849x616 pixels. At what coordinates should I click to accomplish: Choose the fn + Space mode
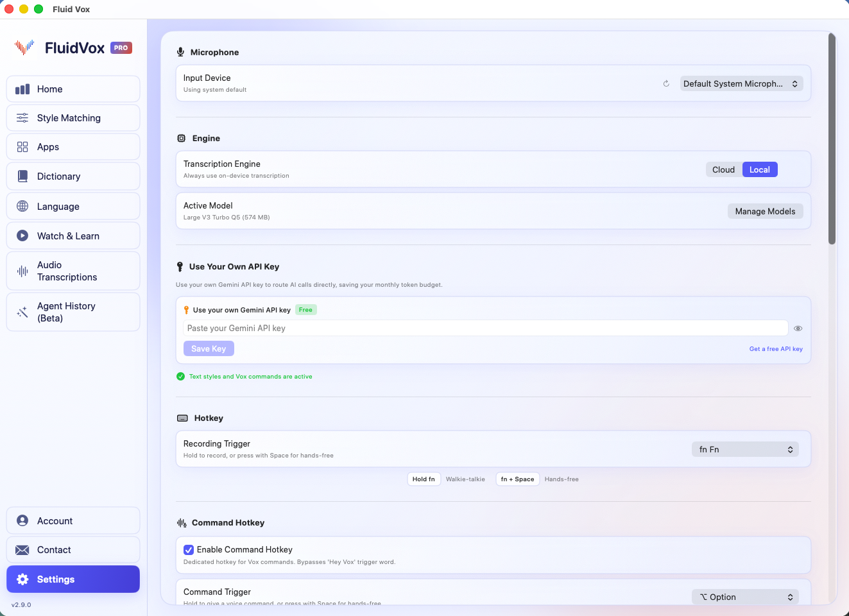point(517,479)
